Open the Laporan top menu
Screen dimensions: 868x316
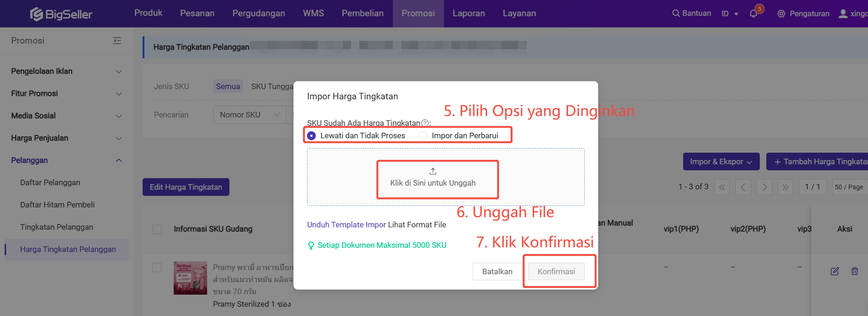point(469,13)
